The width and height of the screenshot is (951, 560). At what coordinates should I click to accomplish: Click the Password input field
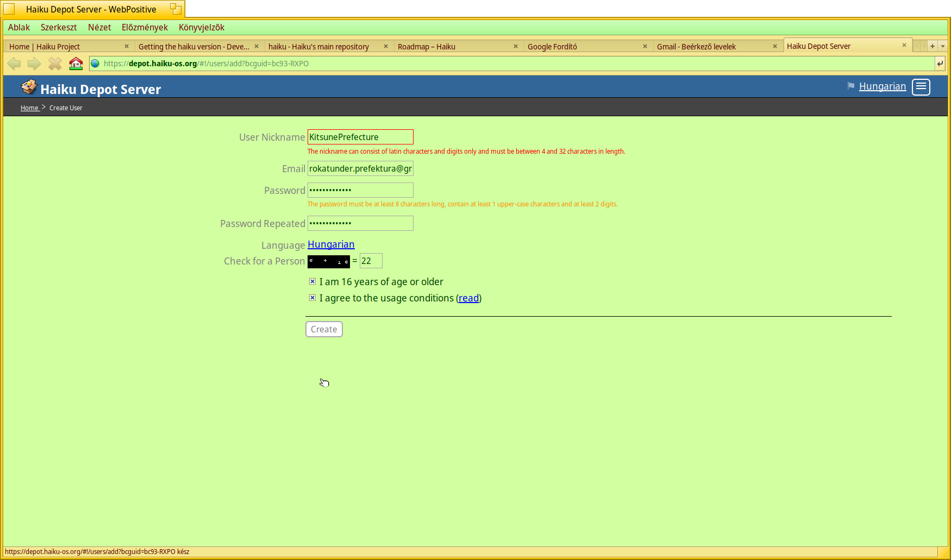pos(360,190)
